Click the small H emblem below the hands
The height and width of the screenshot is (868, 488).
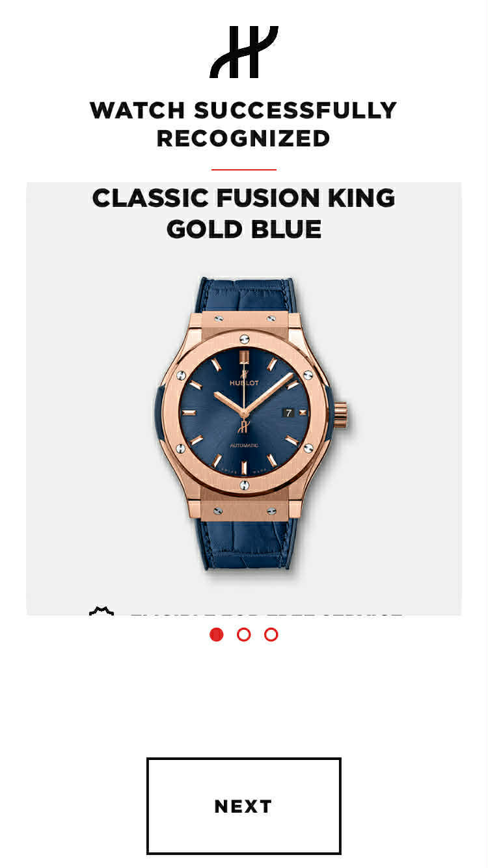(x=244, y=426)
